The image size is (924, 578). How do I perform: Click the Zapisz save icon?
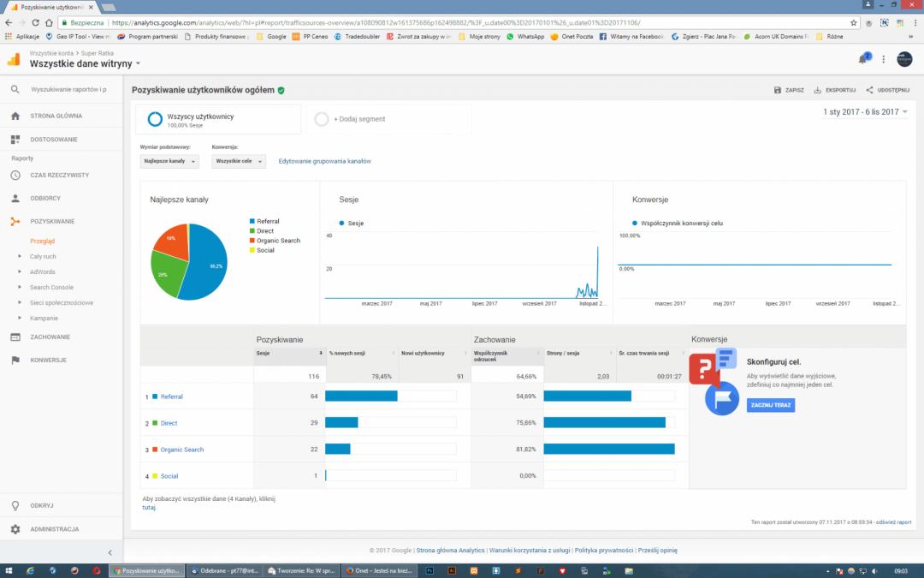pos(777,90)
